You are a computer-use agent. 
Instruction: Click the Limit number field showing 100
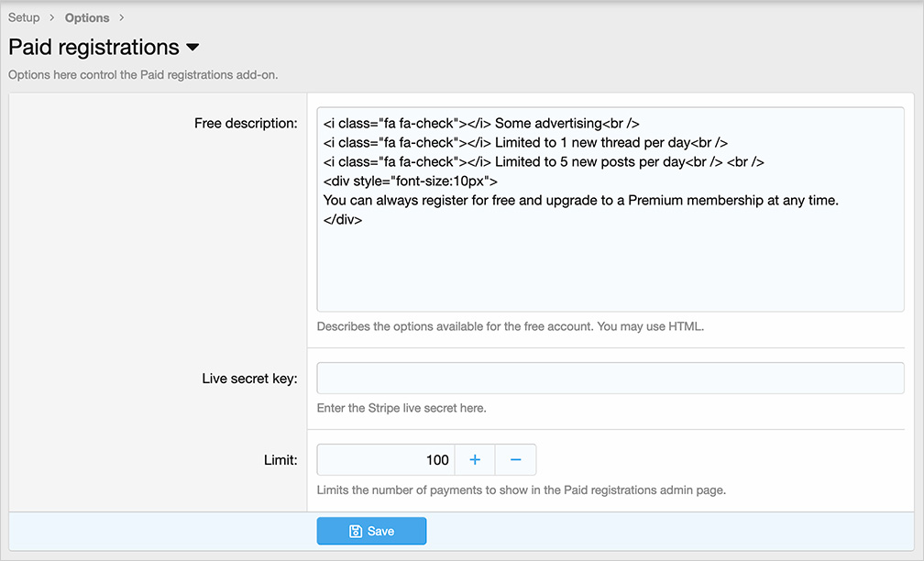pos(385,459)
